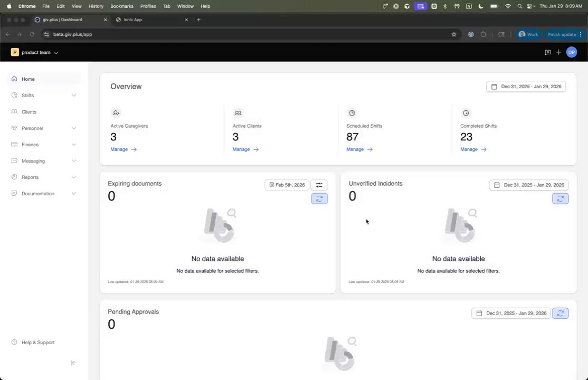Click the Finish update button

pos(565,34)
